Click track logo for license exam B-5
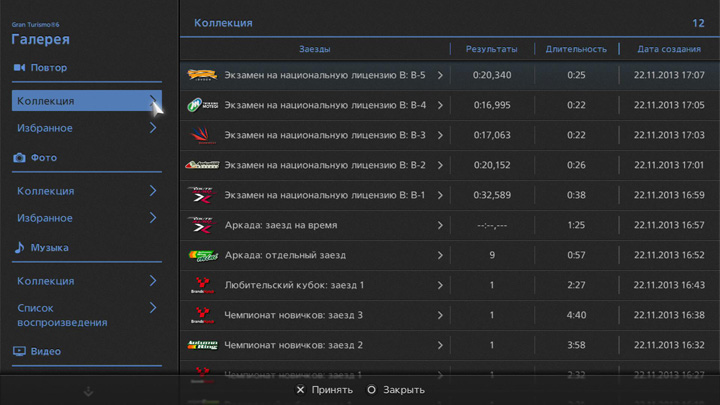 (202, 75)
